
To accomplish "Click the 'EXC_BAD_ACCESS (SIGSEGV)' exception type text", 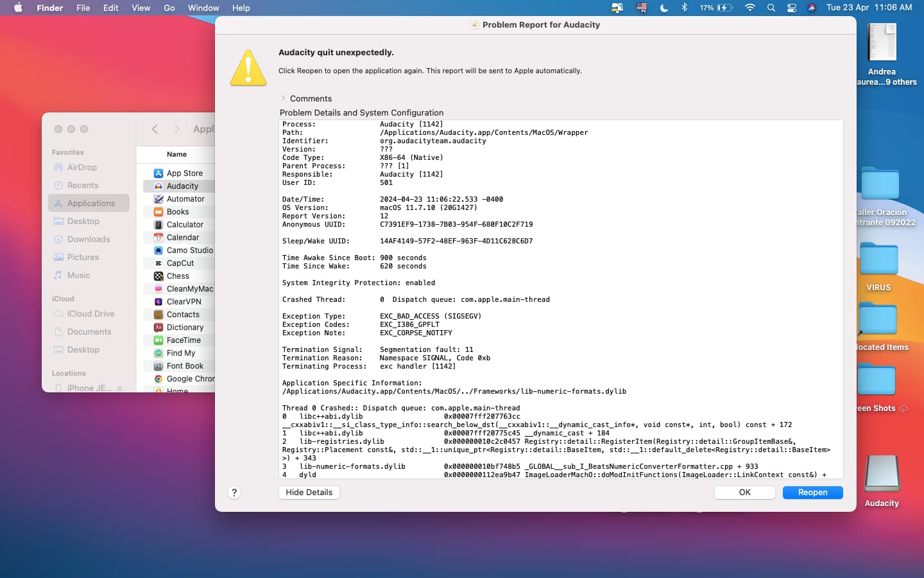I will [x=431, y=317].
